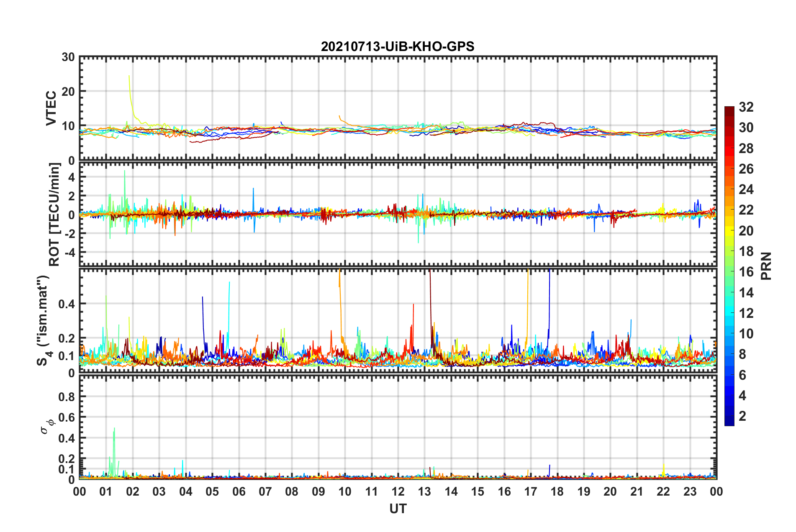
Task: Click the PRN color scale bar
Action: [729, 266]
